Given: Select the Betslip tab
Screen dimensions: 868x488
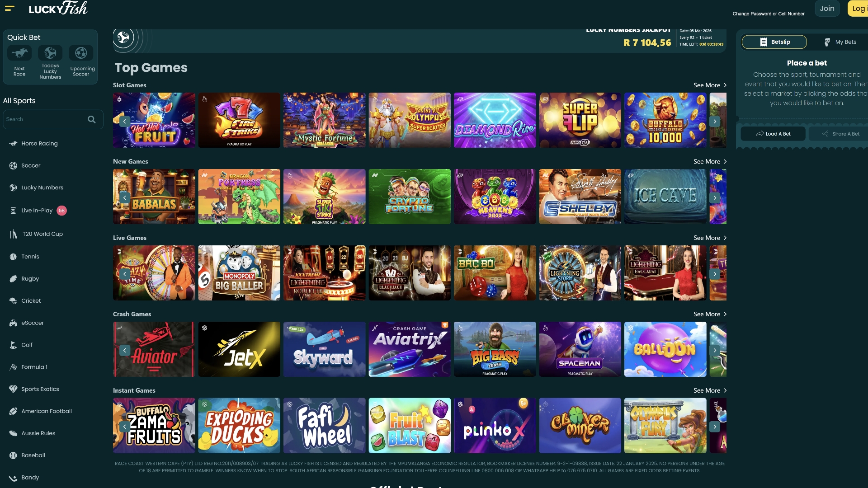Looking at the screenshot, I should (774, 42).
